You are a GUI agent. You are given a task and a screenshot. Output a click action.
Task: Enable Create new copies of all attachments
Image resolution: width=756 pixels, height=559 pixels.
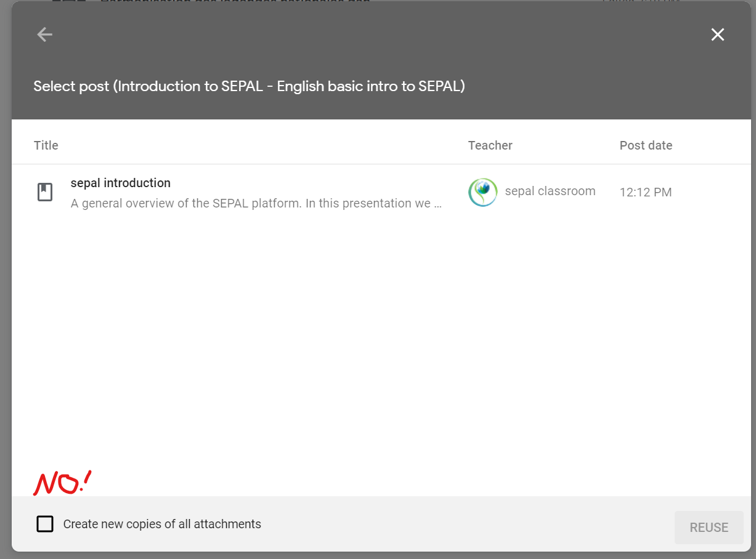(44, 524)
